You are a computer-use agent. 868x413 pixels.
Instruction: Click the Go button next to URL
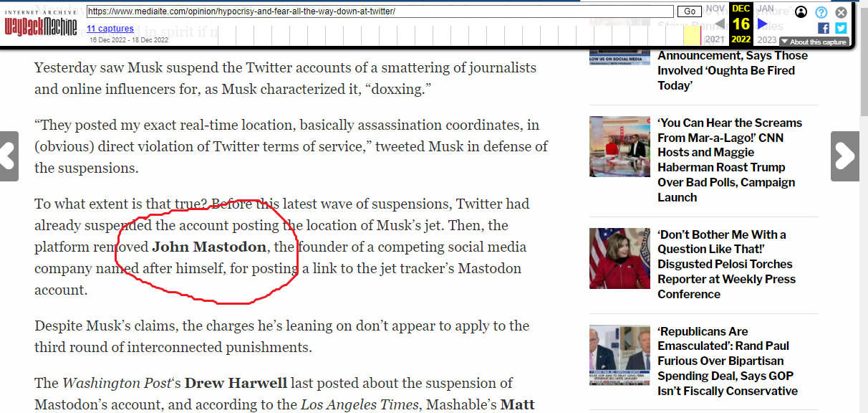click(690, 11)
